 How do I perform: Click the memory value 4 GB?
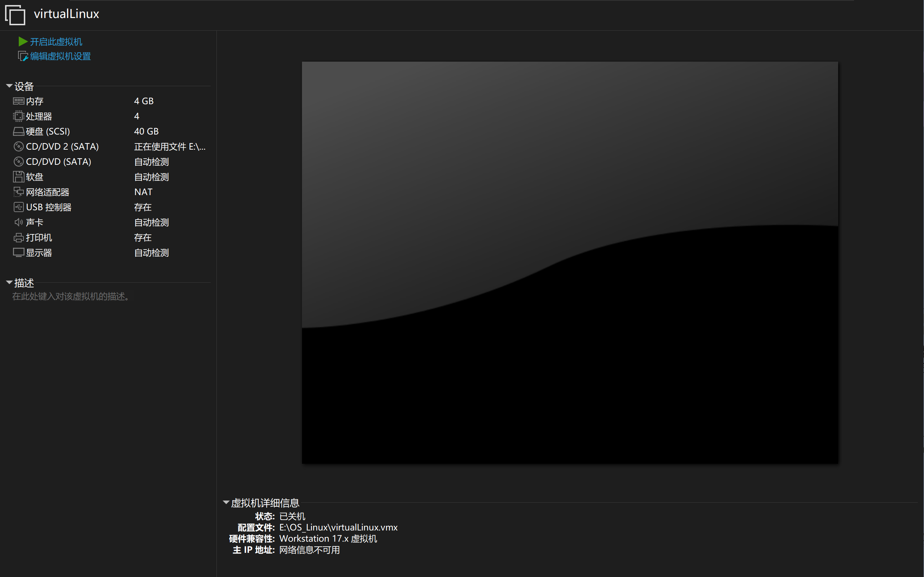pyautogui.click(x=144, y=101)
